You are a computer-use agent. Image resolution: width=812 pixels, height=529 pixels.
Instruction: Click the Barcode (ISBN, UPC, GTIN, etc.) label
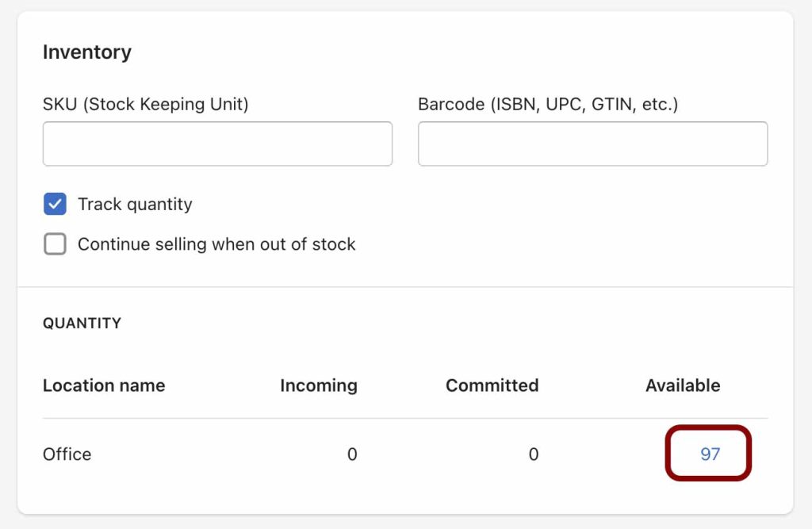point(548,105)
